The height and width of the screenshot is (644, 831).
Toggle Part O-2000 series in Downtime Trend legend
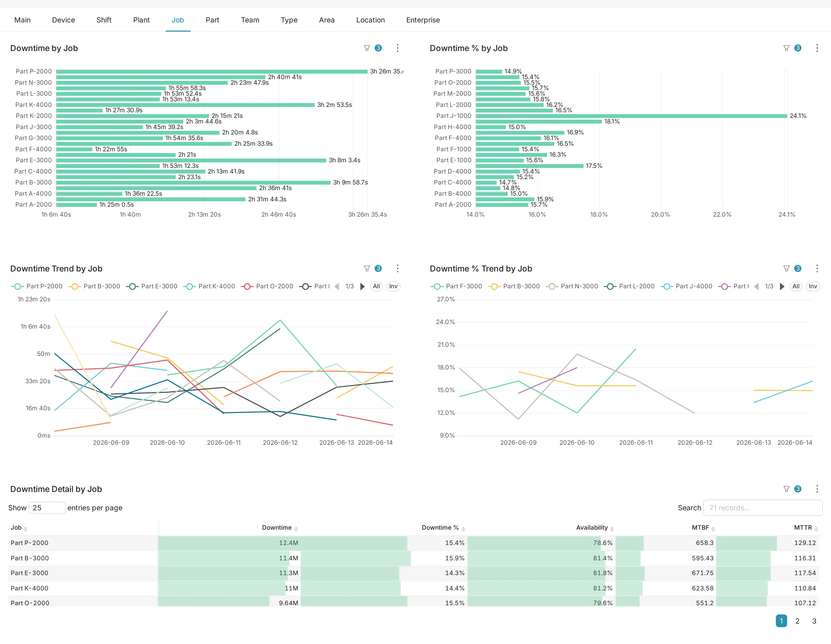pos(267,287)
